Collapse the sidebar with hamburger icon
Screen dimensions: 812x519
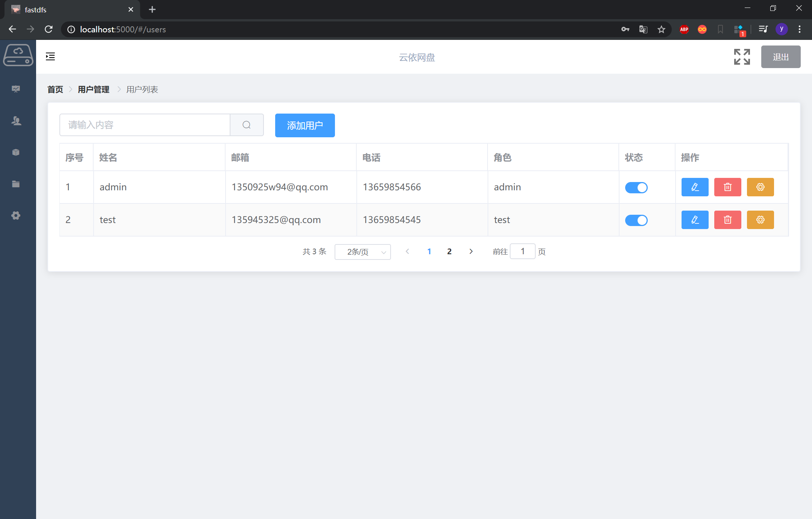50,56
